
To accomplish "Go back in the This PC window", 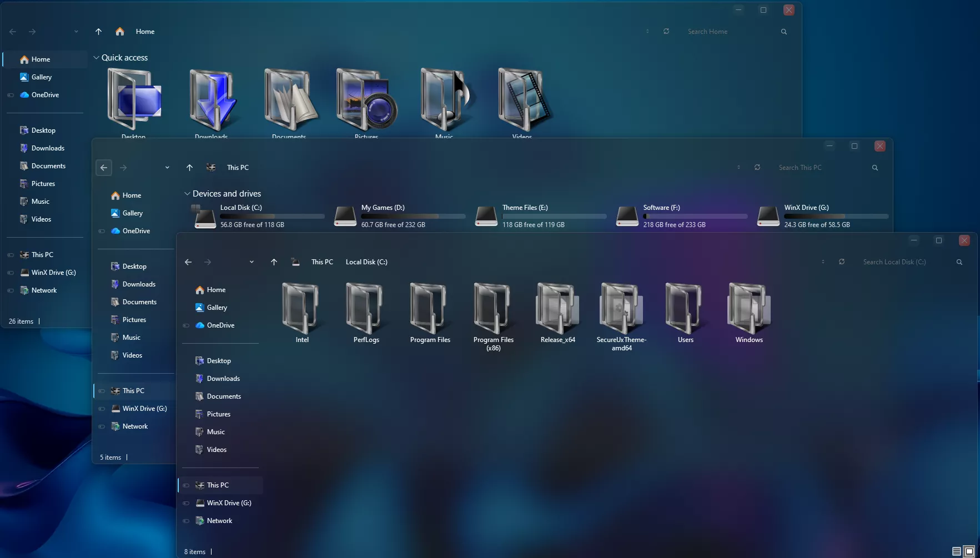I will [104, 168].
